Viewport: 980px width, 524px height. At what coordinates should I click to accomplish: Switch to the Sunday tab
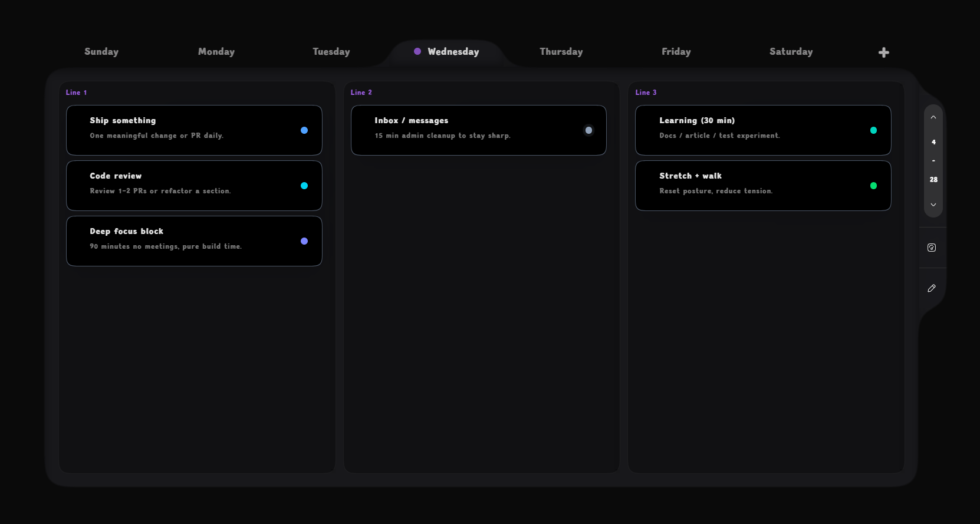tap(101, 52)
